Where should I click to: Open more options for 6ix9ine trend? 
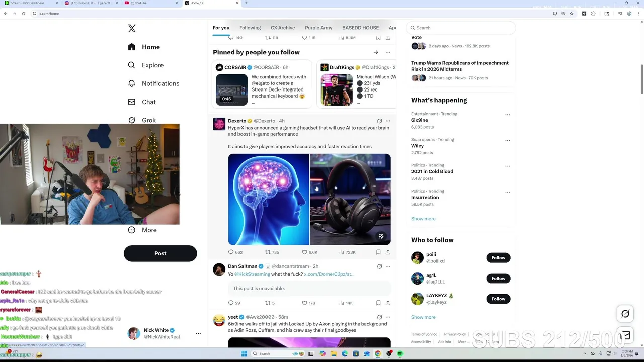pos(507,115)
